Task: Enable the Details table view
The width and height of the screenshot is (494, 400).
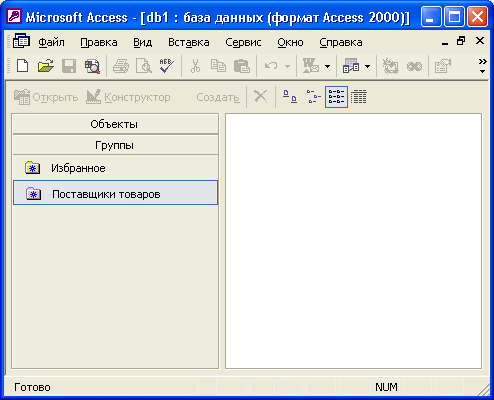Action: pos(359,97)
